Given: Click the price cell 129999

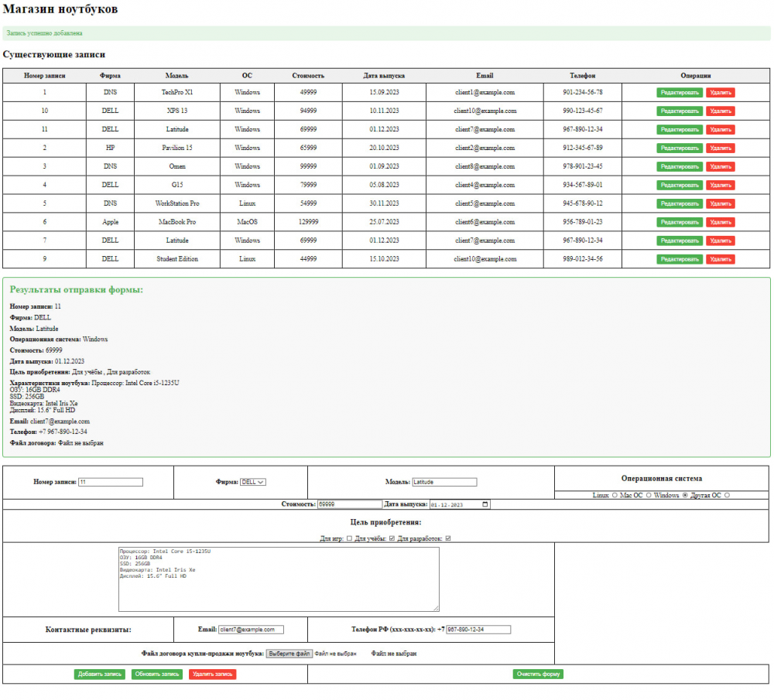Looking at the screenshot, I should click(308, 222).
